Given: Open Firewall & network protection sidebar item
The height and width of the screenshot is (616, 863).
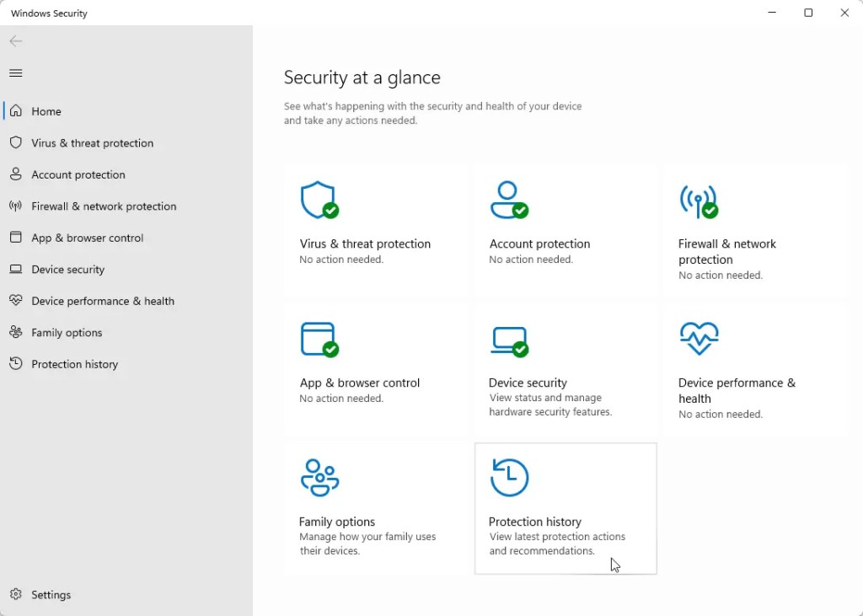Looking at the screenshot, I should click(104, 206).
